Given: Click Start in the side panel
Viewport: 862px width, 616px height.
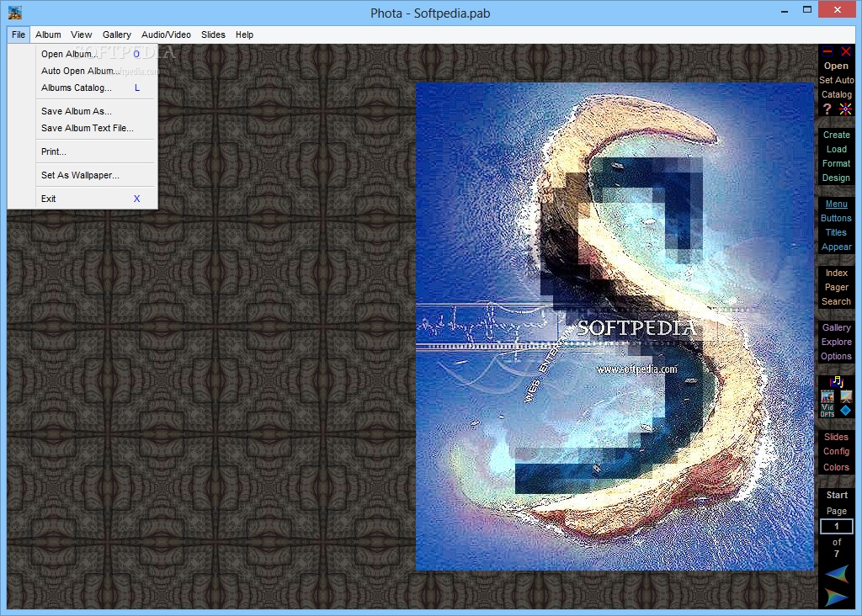Looking at the screenshot, I should [x=837, y=495].
